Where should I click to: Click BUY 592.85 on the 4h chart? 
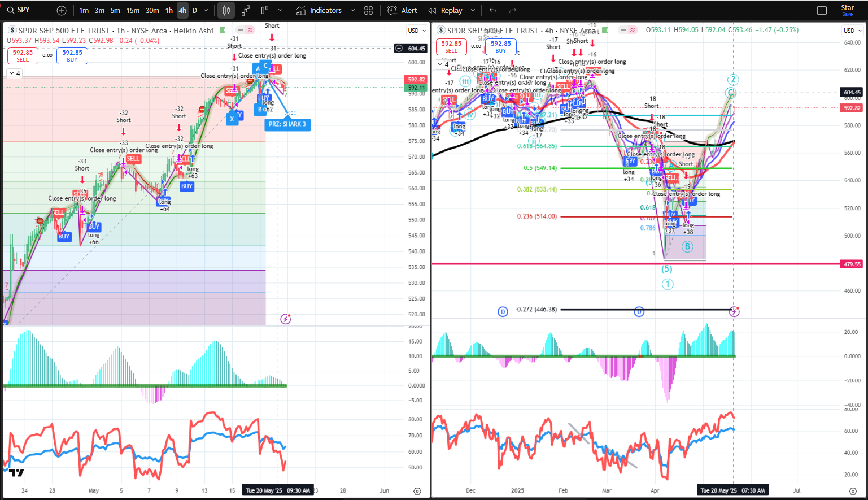point(501,46)
